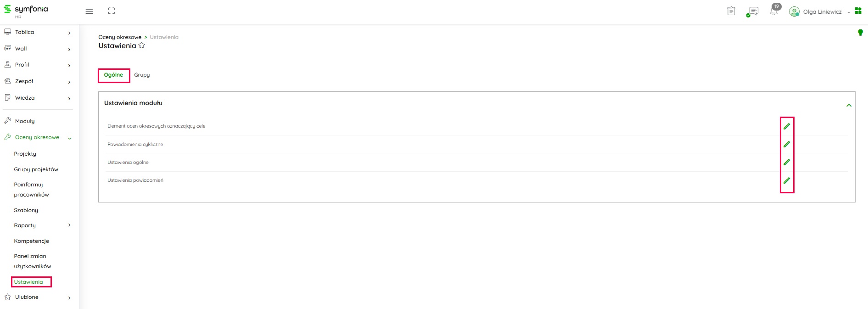
Task: Collapse the Oceny okresowe menu
Action: (x=70, y=138)
